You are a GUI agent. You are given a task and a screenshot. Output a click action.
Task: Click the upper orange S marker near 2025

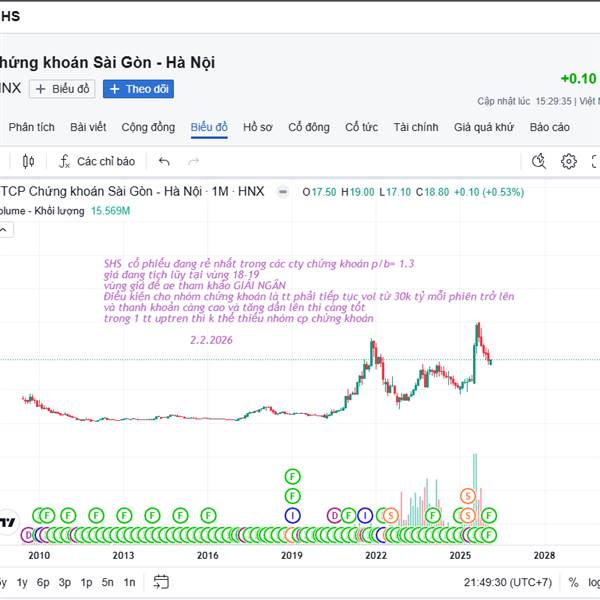pyautogui.click(x=468, y=496)
